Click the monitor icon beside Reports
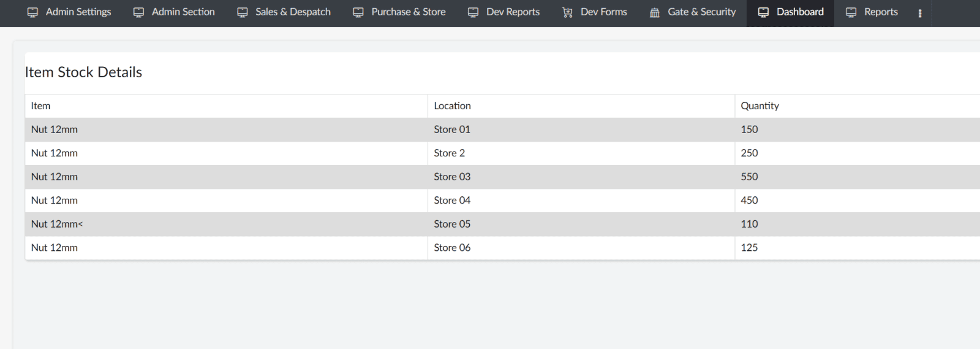The height and width of the screenshot is (349, 980). click(851, 12)
